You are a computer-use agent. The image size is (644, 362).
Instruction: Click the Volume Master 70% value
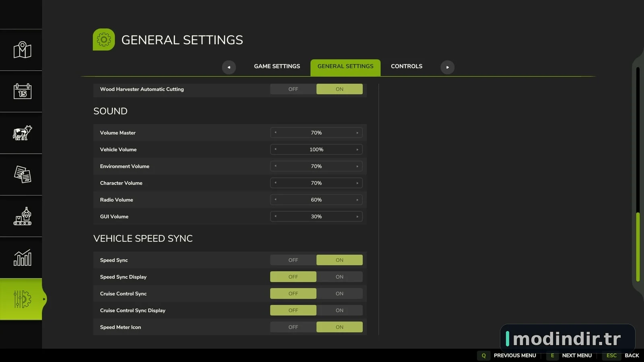point(316,133)
